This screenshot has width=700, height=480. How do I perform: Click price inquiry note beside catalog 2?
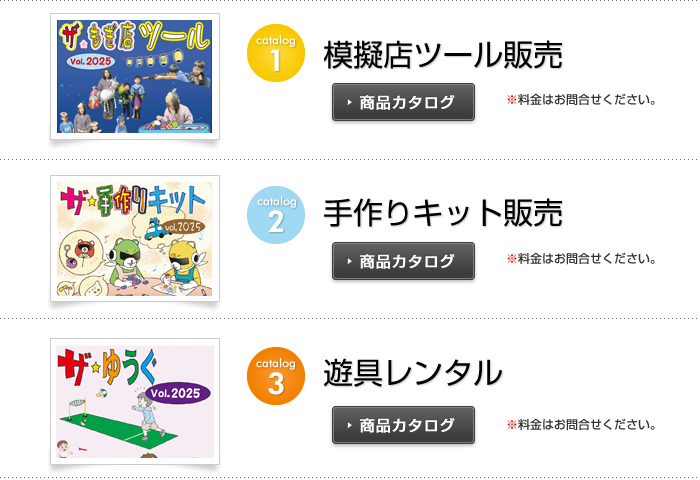[x=581, y=259]
